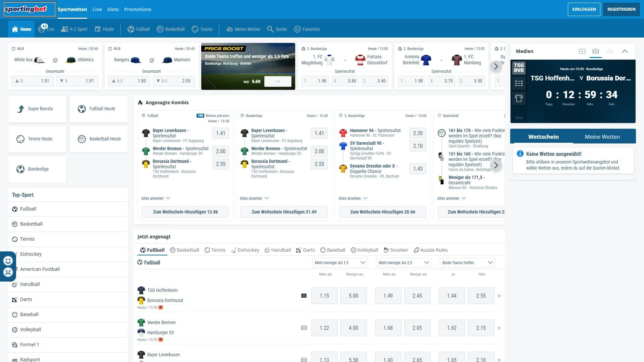Select Hoffenheim Weniger als 2,5 odds 2.45
644x362 pixels.
tap(417, 296)
